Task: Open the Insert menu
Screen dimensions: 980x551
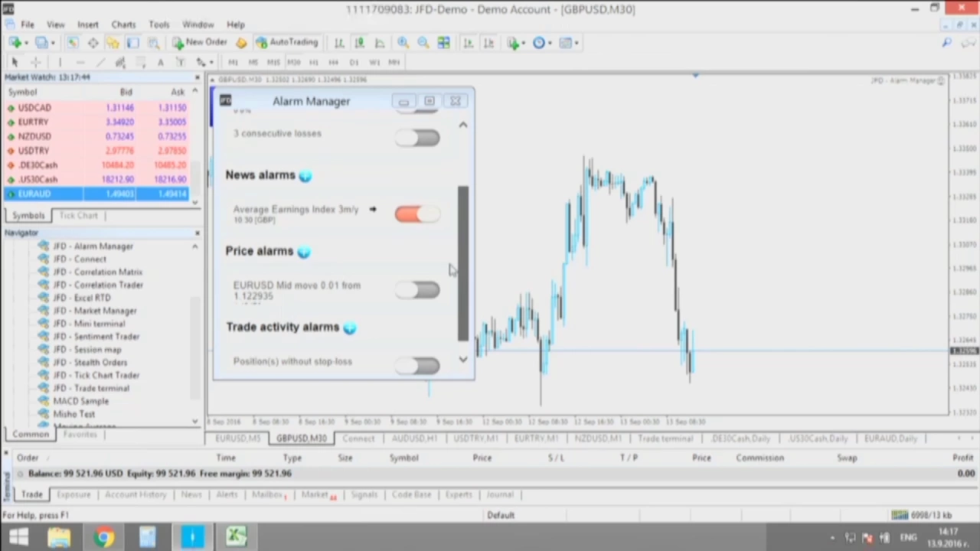Action: click(87, 24)
